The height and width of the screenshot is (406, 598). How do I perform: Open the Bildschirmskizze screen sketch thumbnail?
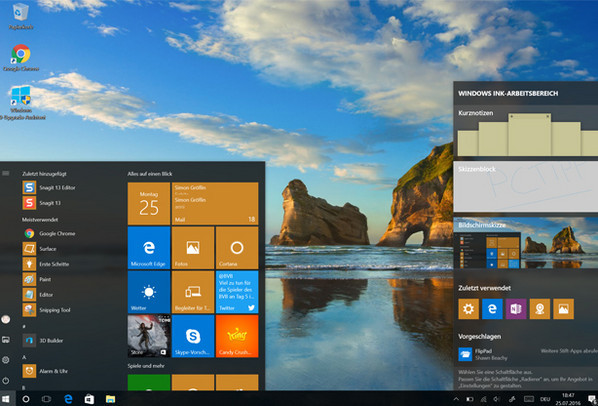pos(526,243)
